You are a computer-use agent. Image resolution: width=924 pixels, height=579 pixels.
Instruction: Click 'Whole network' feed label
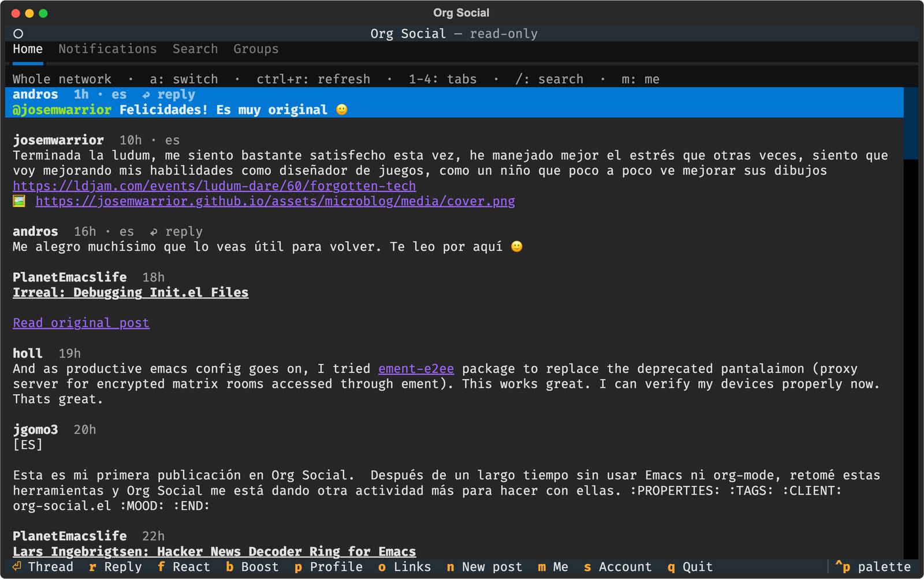(x=62, y=79)
